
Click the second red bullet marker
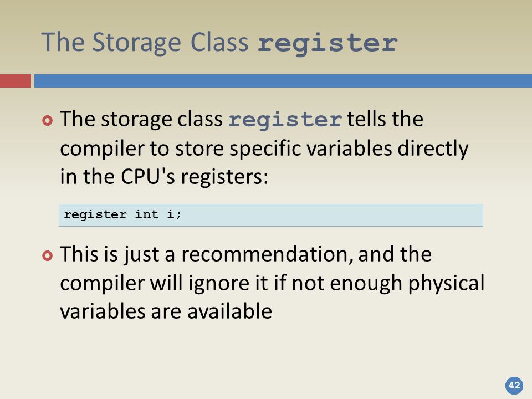tap(48, 255)
